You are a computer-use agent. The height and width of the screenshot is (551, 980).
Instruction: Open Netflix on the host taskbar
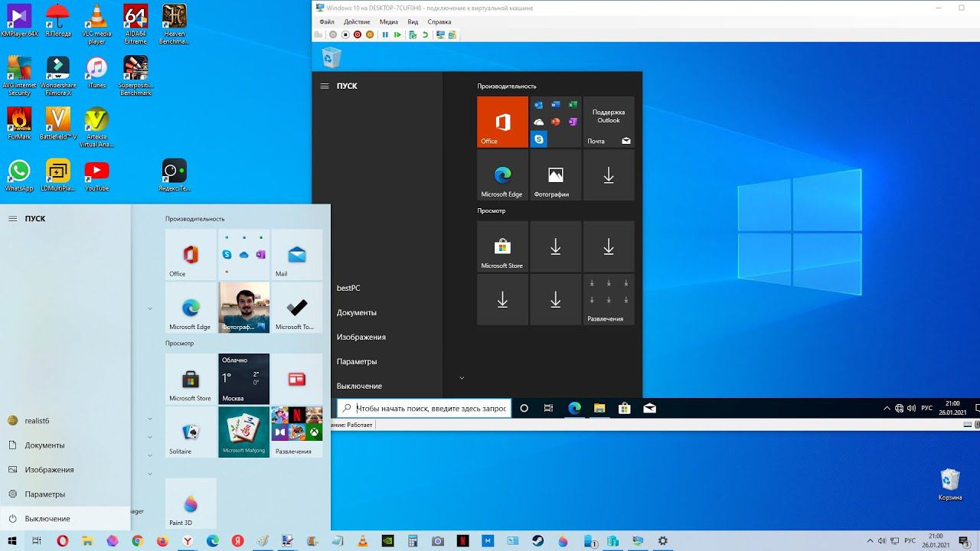462,541
